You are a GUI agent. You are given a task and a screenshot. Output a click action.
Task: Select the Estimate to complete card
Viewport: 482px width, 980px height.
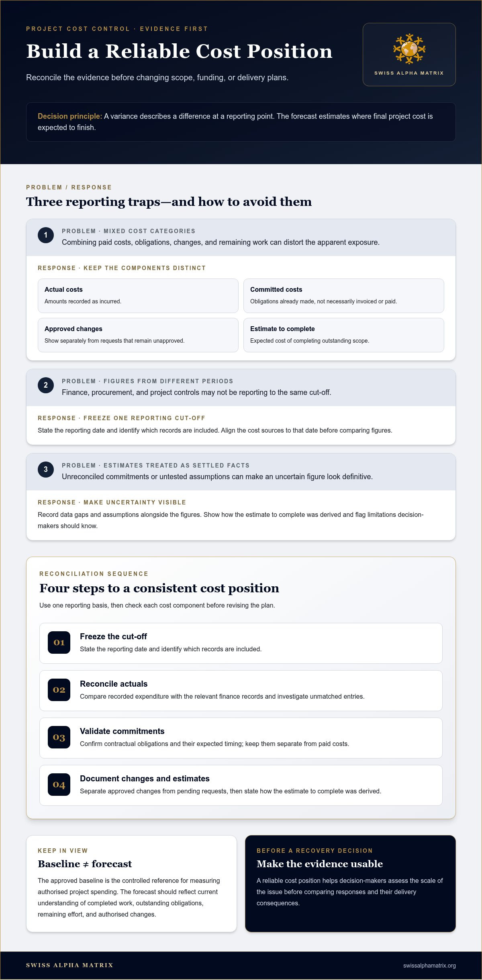point(344,335)
